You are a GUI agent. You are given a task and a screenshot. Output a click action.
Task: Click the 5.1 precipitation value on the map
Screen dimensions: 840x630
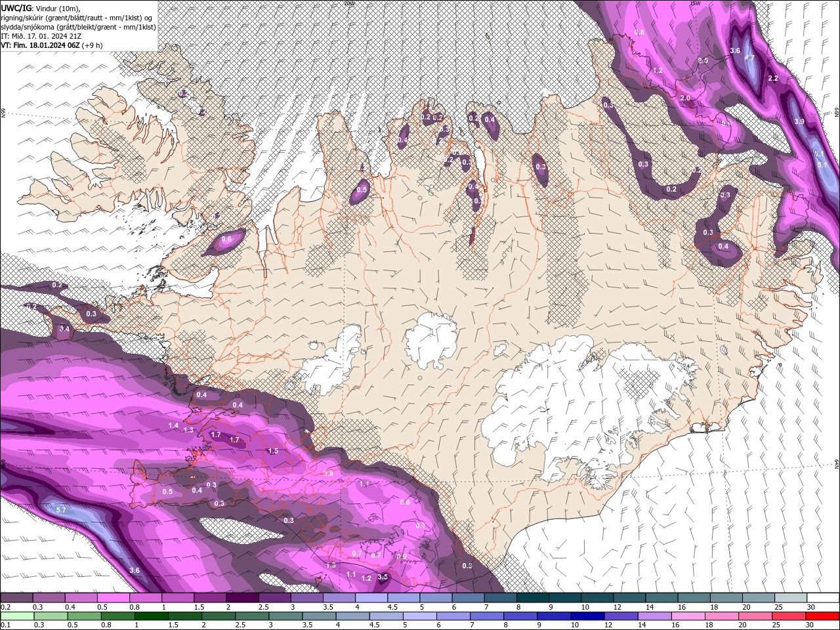pos(822,165)
